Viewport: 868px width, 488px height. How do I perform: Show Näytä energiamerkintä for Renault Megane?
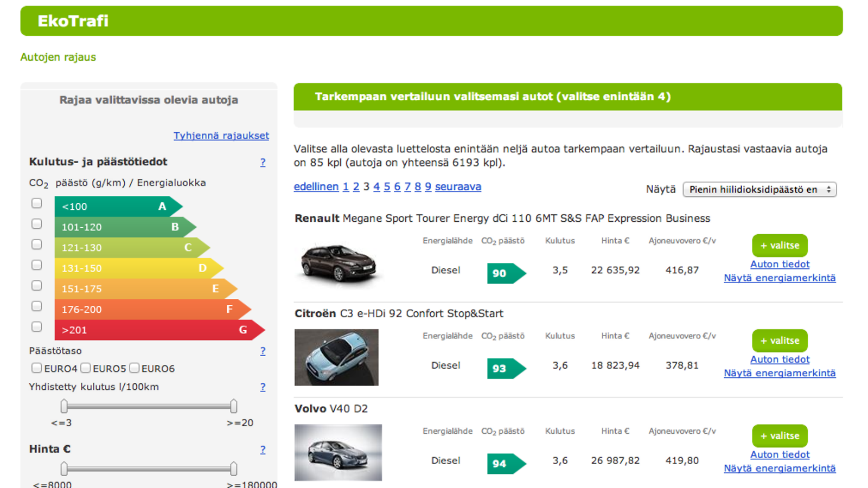(780, 278)
